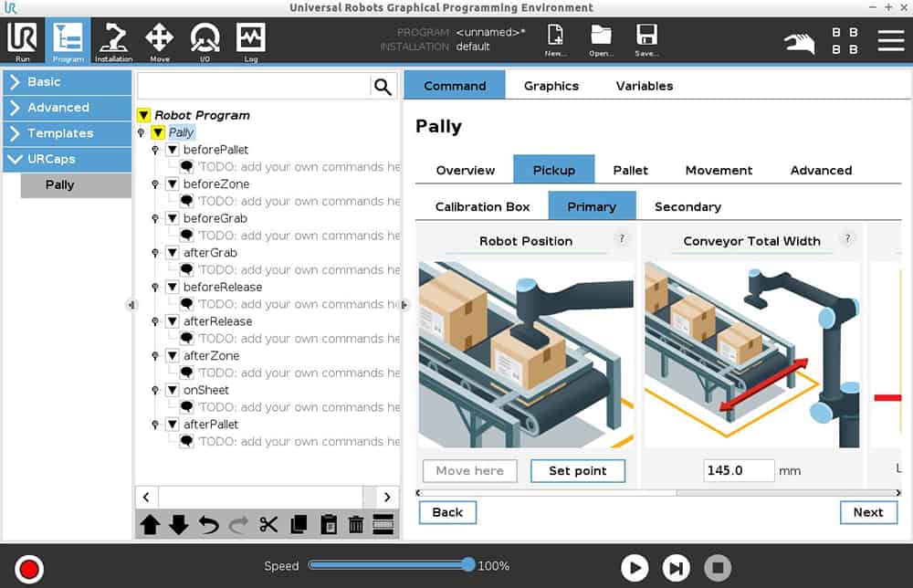Click the Play button in footer

635,568
